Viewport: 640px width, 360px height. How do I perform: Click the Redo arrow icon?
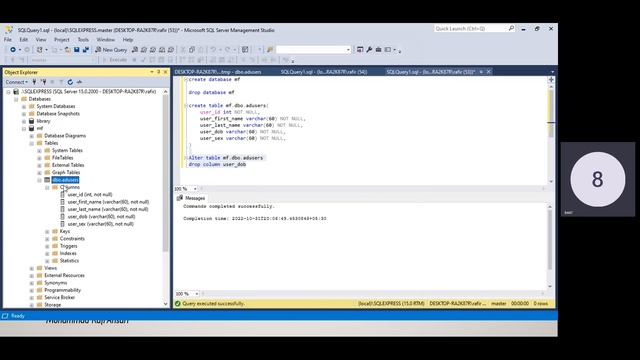point(227,49)
